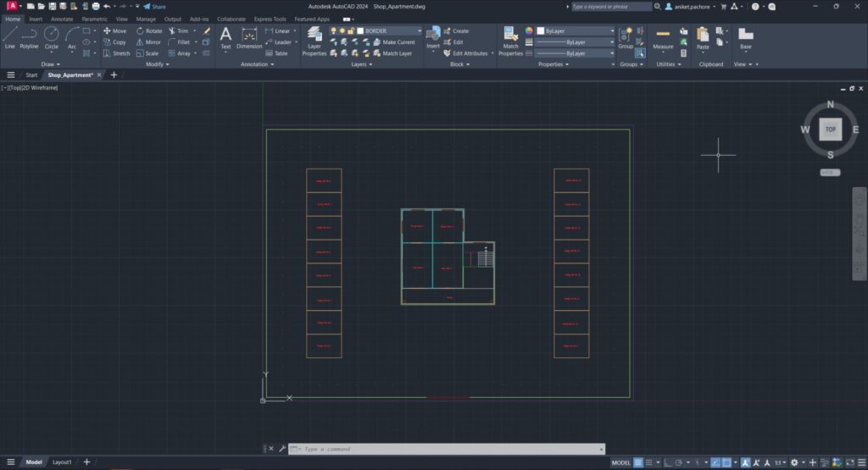This screenshot has height=470, width=868.
Task: Click the Create block button
Action: click(456, 31)
